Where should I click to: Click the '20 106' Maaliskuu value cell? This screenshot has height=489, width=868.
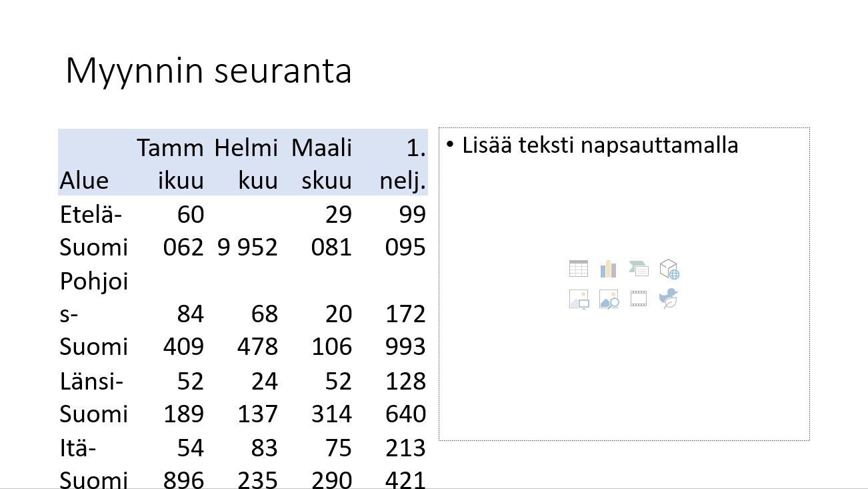click(x=318, y=314)
